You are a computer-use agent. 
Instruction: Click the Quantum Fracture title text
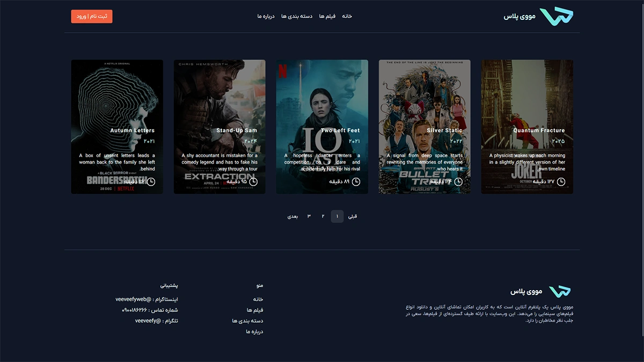point(539,130)
